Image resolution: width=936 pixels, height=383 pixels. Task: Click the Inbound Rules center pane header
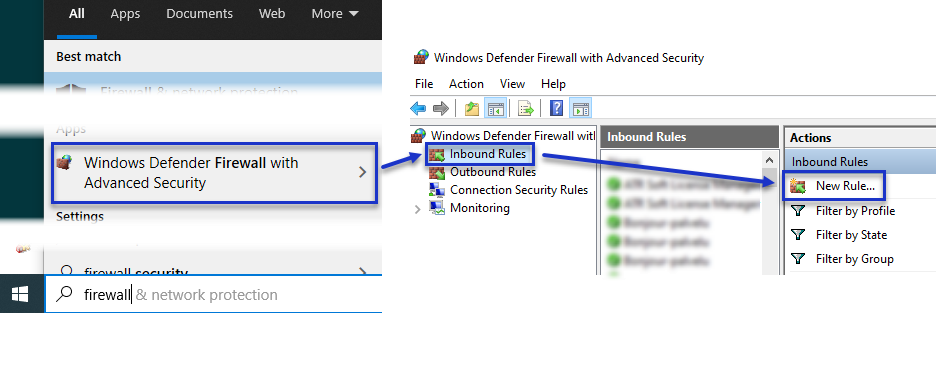[x=689, y=137]
